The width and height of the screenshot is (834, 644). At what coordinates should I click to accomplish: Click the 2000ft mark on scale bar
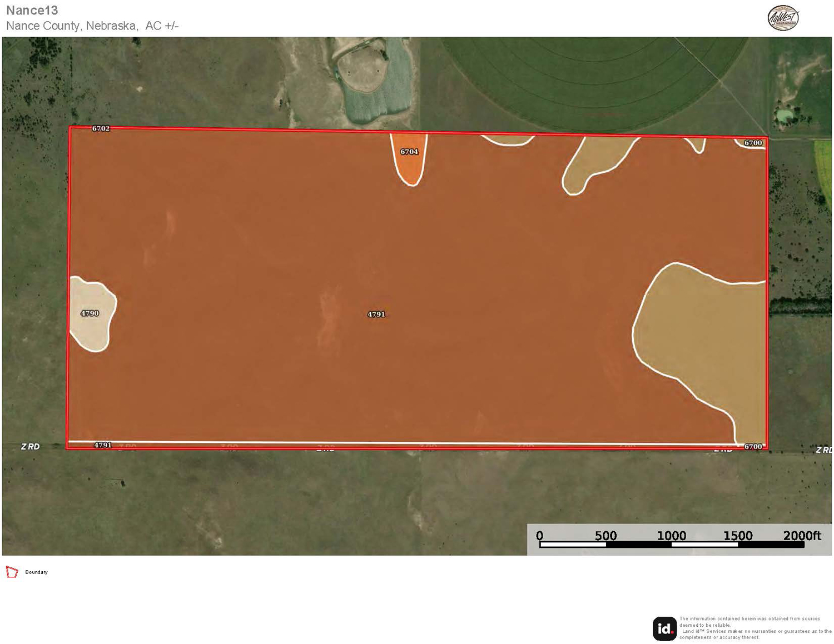pyautogui.click(x=802, y=536)
